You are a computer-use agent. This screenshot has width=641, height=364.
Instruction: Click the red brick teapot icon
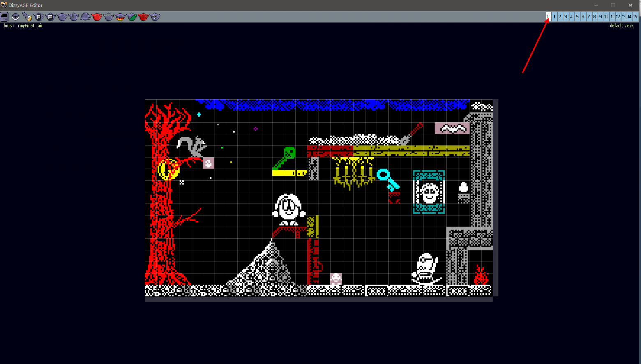[143, 16]
